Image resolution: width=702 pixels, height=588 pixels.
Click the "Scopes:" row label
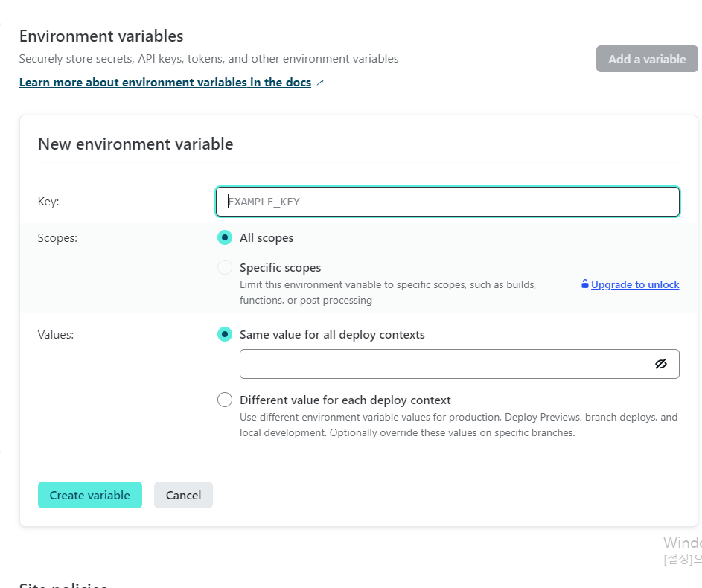(x=57, y=238)
